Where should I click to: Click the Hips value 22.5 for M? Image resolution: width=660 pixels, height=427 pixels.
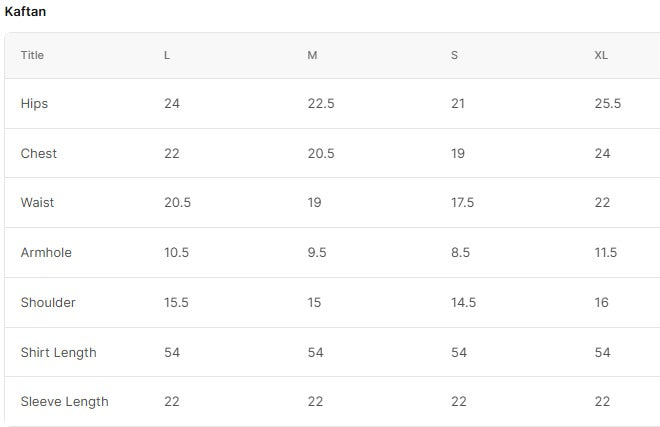[x=321, y=104]
